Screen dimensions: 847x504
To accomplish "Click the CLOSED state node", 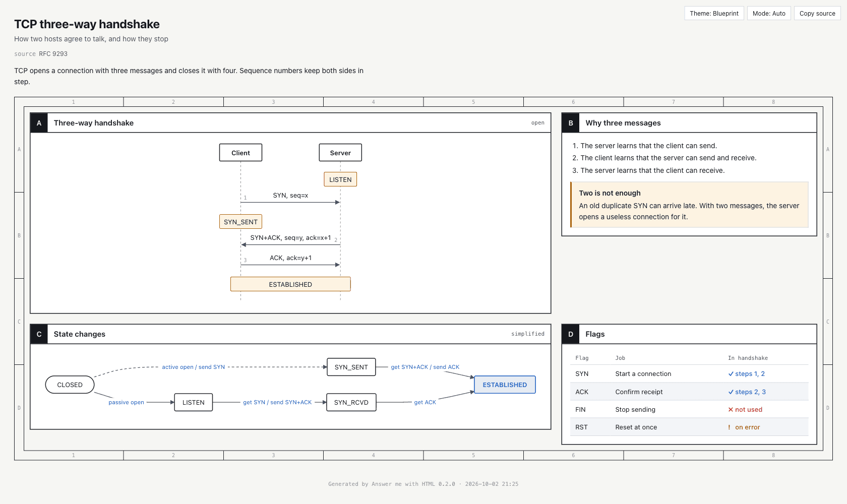I will point(70,385).
